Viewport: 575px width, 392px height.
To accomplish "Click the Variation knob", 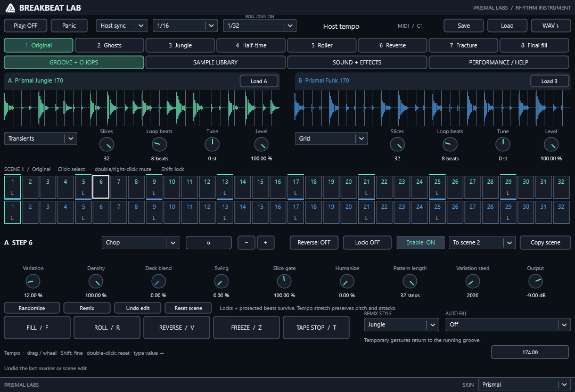I will tap(33, 281).
